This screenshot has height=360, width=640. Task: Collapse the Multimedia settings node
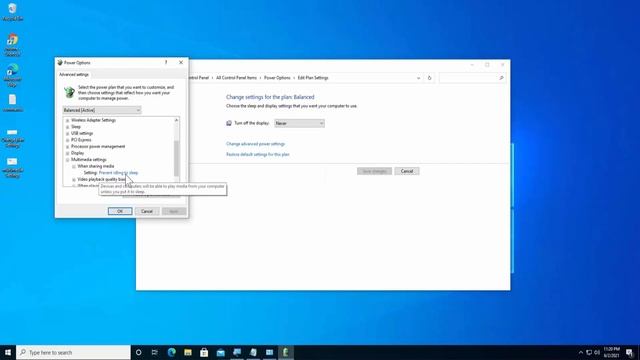click(67, 160)
